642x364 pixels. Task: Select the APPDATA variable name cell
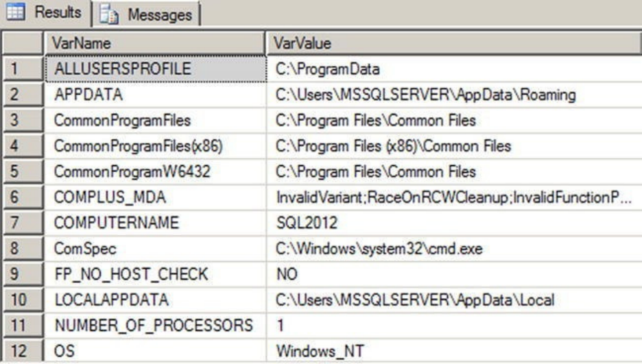click(155, 94)
